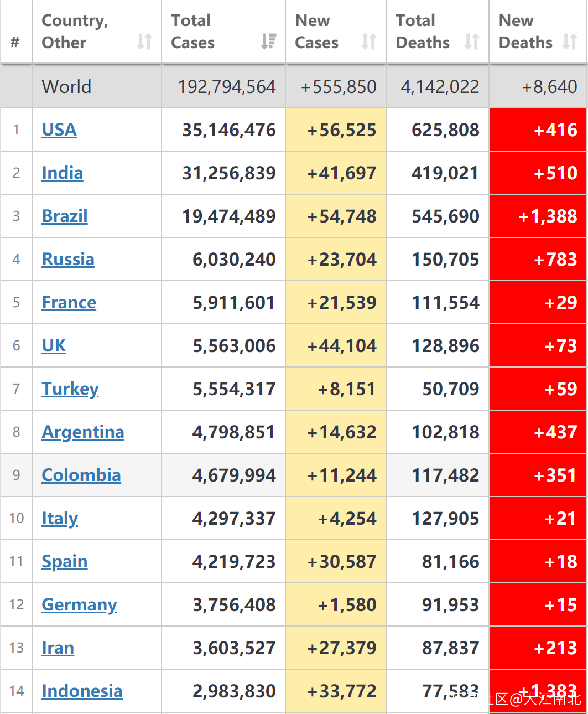
Task: Go to Brazil's country page
Action: click(x=65, y=216)
